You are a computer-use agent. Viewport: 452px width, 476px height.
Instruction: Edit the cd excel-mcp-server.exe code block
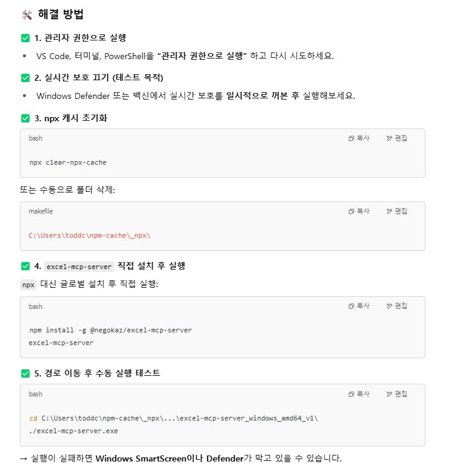[x=397, y=393]
